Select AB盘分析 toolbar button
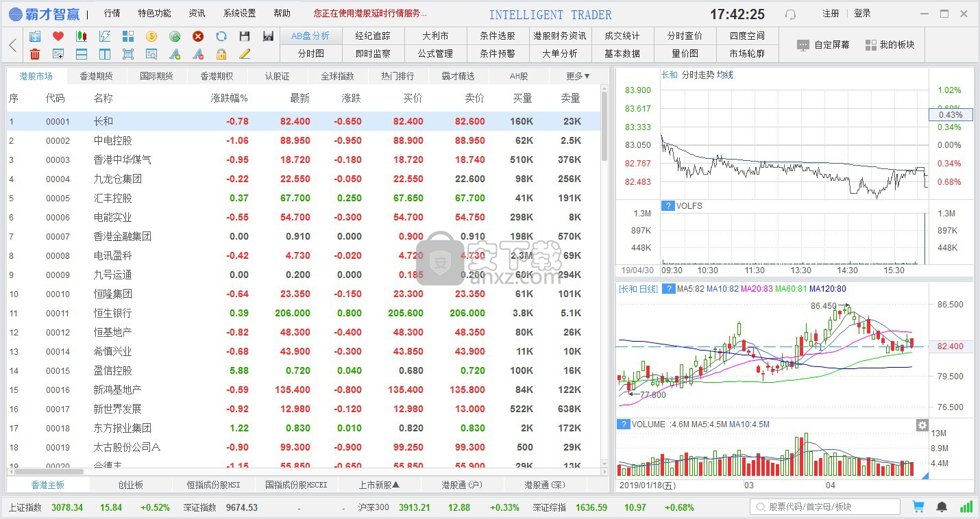This screenshot has width=980, height=519. pyautogui.click(x=310, y=36)
